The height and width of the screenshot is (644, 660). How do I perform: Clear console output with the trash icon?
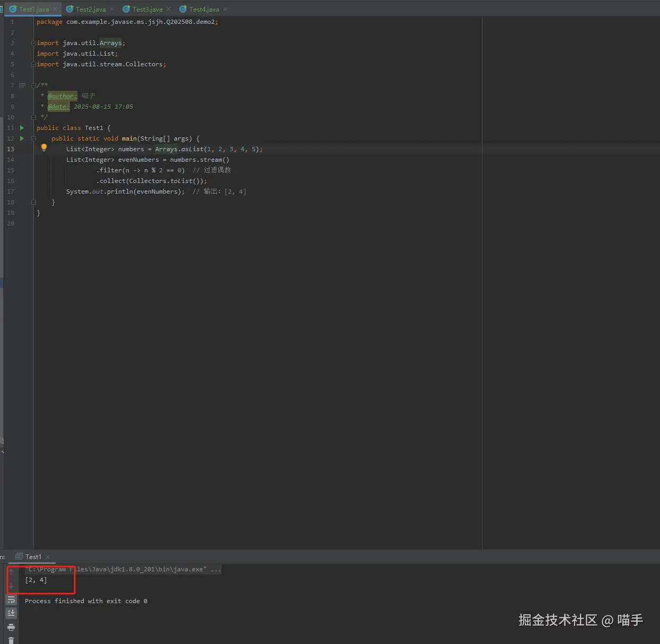(x=11, y=640)
